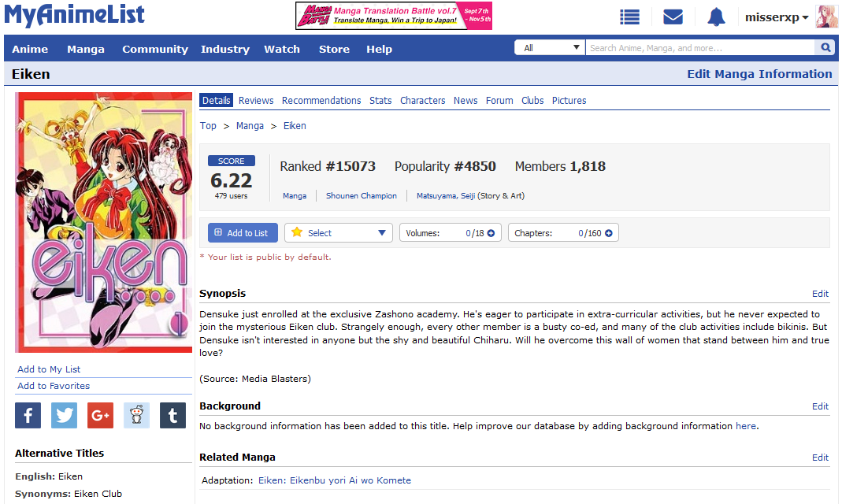The image size is (842, 504).
Task: Open the list icon in header
Action: point(629,17)
